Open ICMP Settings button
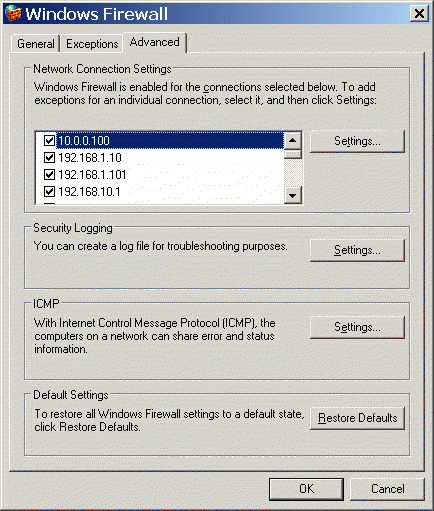This screenshot has height=511, width=434. click(x=357, y=327)
